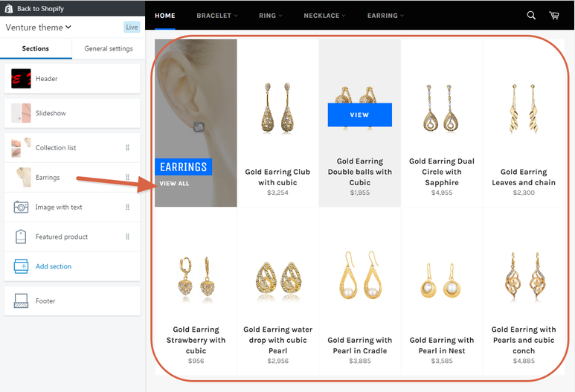
Task: Open the Header section thumbnail
Action: click(x=21, y=79)
